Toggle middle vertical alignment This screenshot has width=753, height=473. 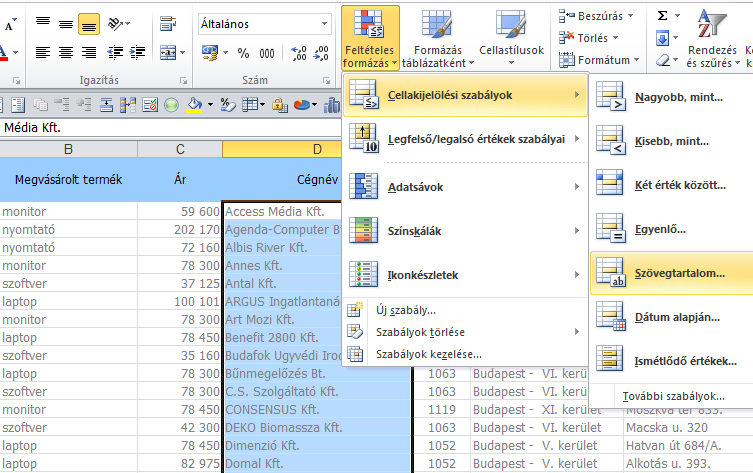click(x=66, y=24)
